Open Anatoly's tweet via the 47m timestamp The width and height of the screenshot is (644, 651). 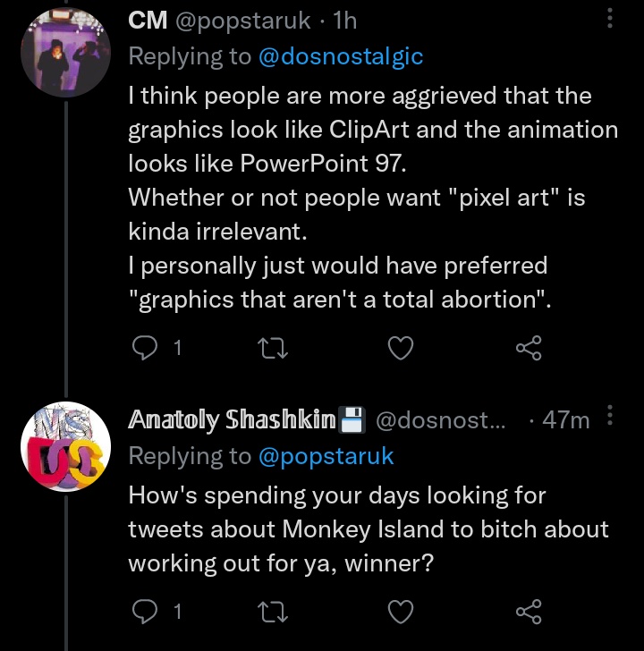[566, 419]
